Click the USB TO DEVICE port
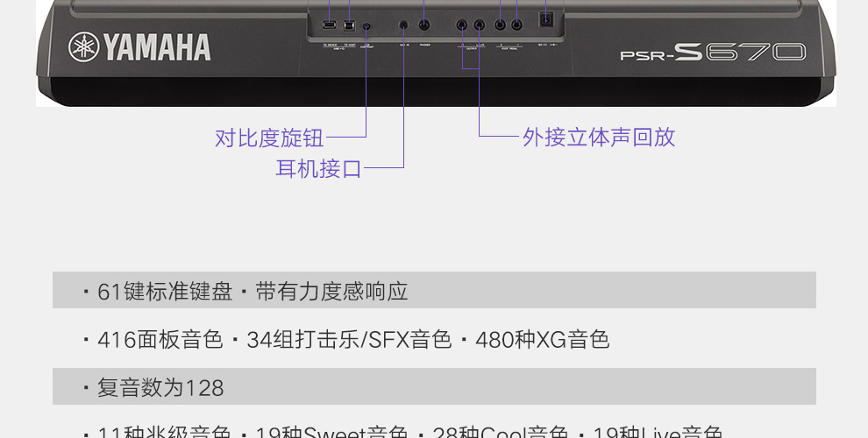 click(330, 25)
